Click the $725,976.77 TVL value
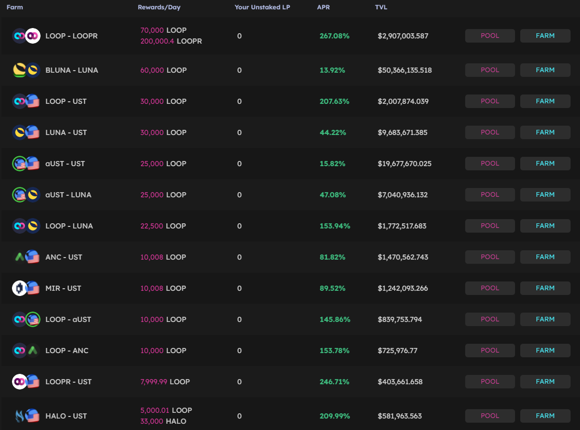 pyautogui.click(x=397, y=350)
